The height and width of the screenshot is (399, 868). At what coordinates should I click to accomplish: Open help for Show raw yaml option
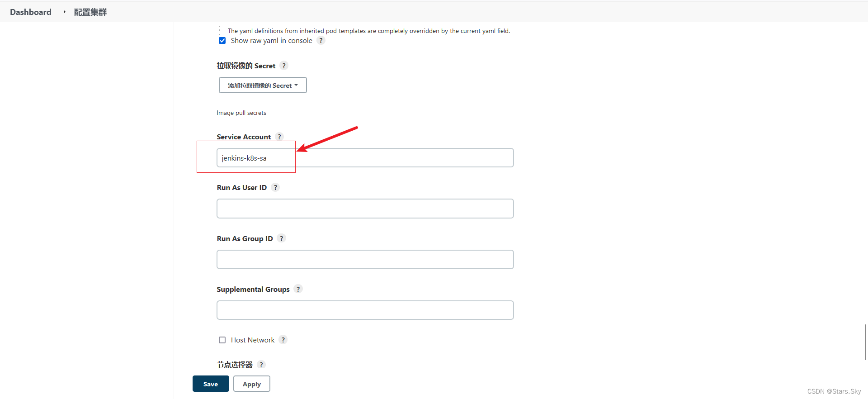(321, 40)
